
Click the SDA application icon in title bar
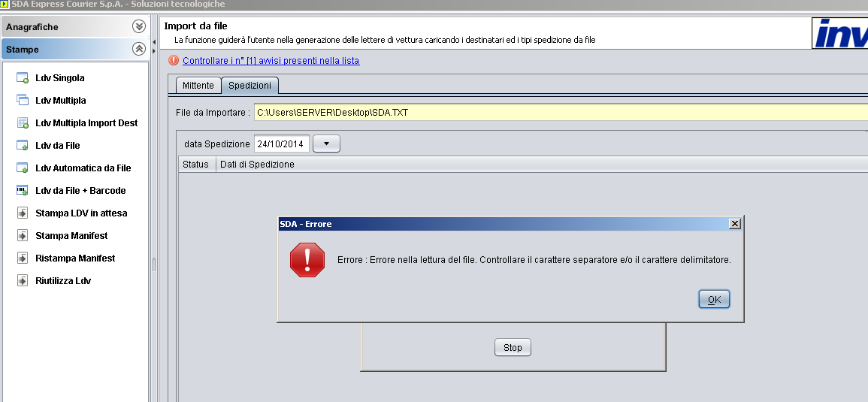pyautogui.click(x=5, y=4)
